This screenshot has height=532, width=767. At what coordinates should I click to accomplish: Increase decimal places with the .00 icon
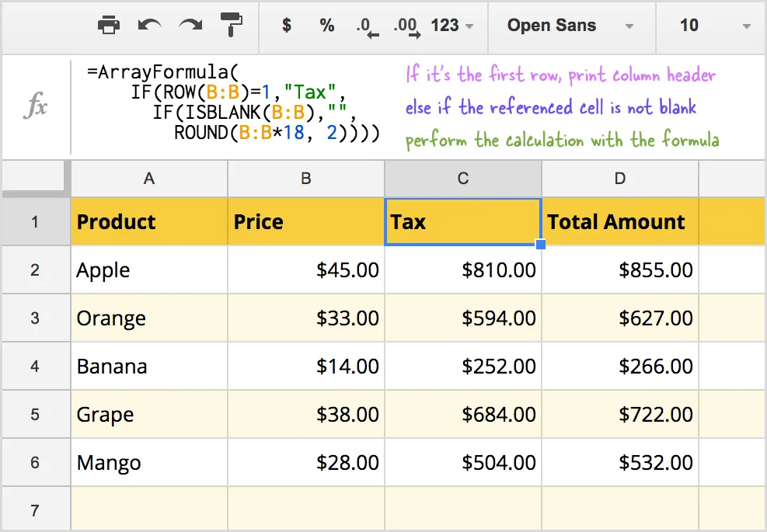tap(406, 24)
